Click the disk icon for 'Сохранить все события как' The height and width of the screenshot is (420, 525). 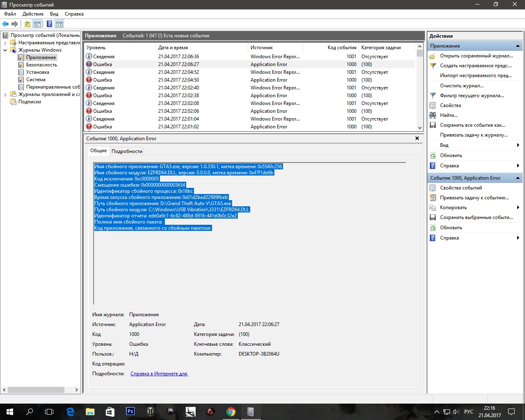coord(433,125)
